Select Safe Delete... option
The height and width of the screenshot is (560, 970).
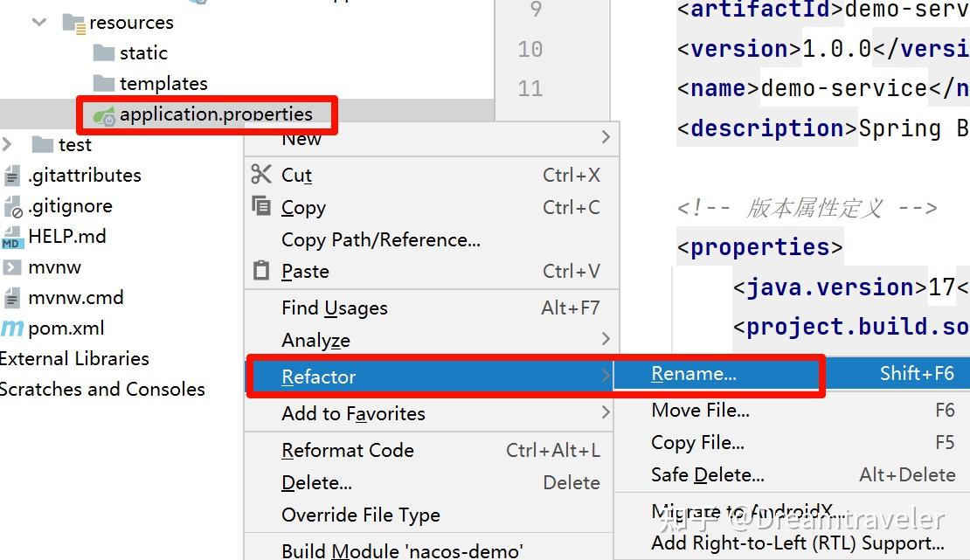click(x=707, y=475)
